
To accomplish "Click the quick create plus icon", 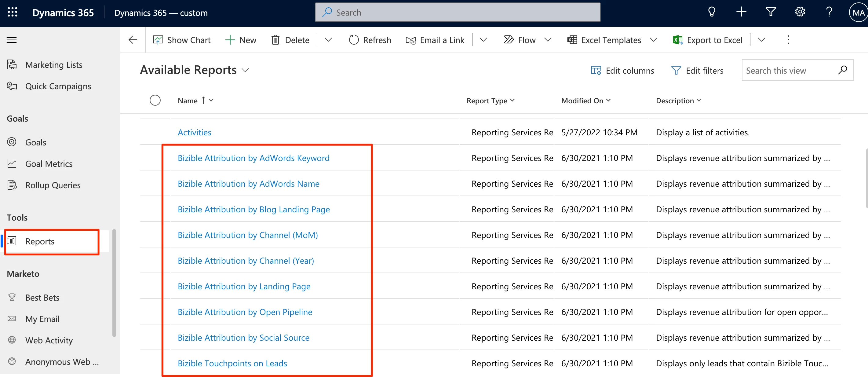I will point(741,13).
